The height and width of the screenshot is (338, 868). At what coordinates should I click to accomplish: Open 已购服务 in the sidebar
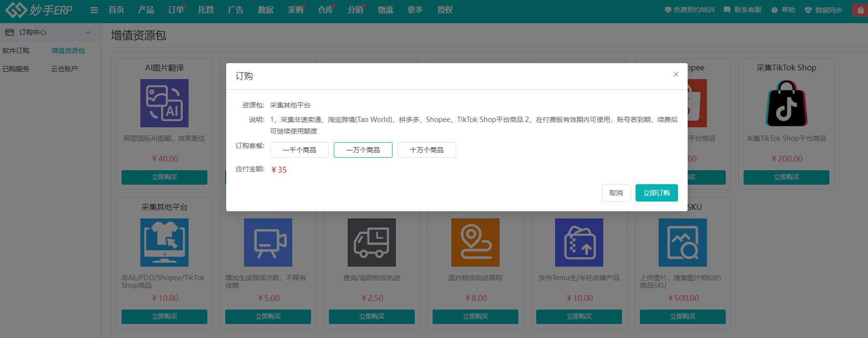pos(16,69)
